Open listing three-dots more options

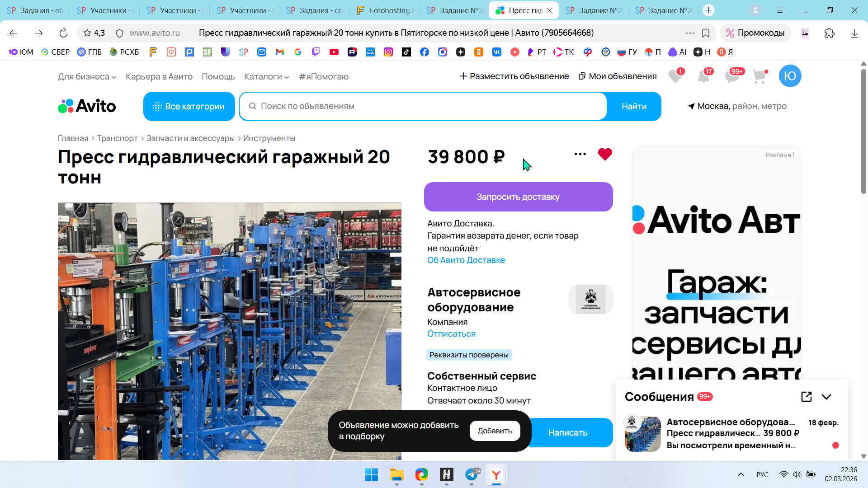coord(580,154)
